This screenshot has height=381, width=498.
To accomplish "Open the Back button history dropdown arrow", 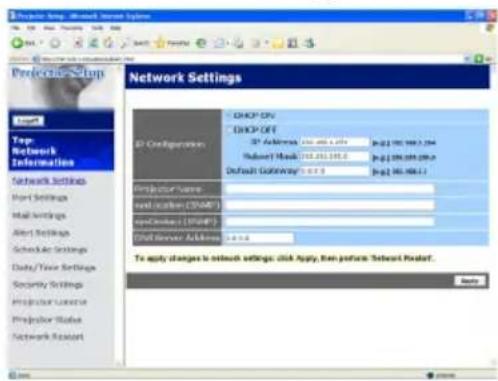I will [x=42, y=43].
